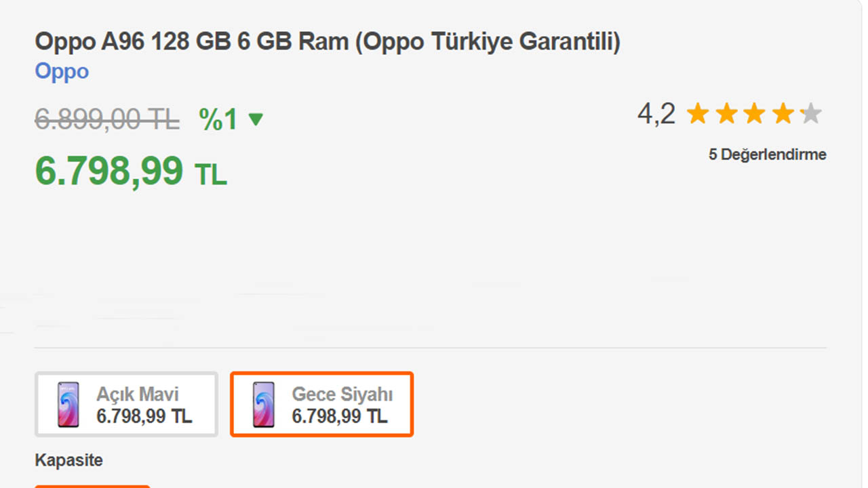Click the first rating star
This screenshot has width=868, height=488.
698,114
